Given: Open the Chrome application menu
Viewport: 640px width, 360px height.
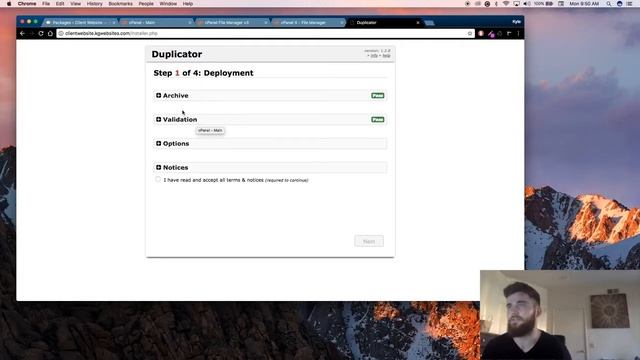Looking at the screenshot, I should pyautogui.click(x=27, y=4).
